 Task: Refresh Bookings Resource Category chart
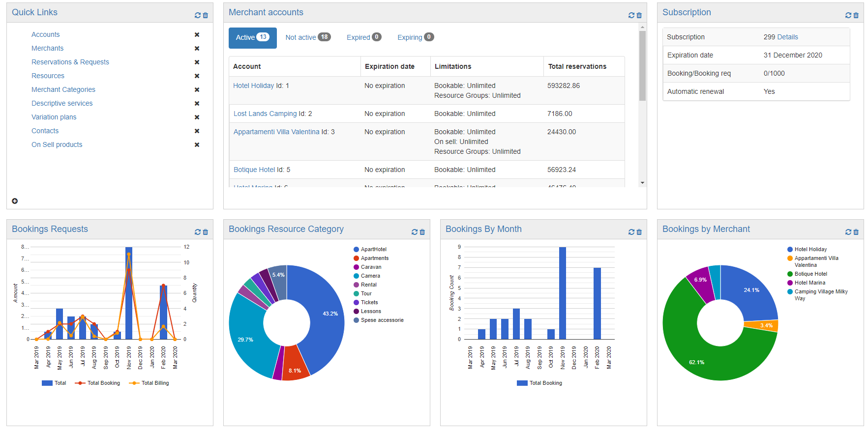(415, 232)
